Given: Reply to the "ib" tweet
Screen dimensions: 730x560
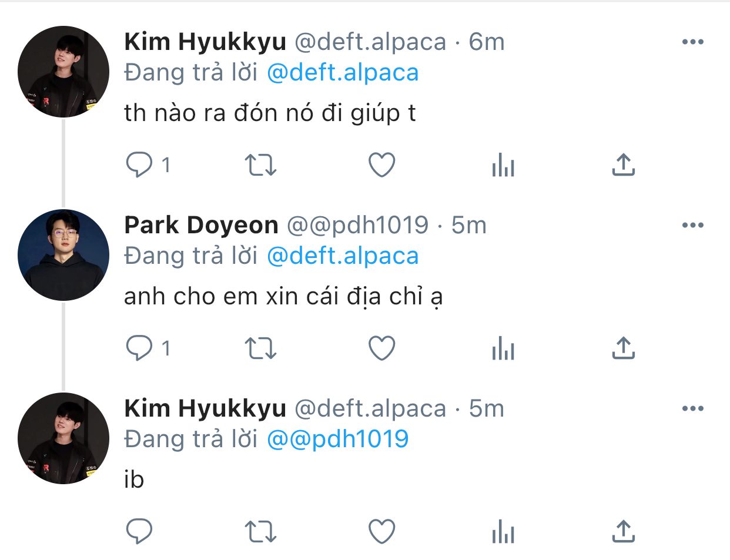Looking at the screenshot, I should tap(139, 532).
